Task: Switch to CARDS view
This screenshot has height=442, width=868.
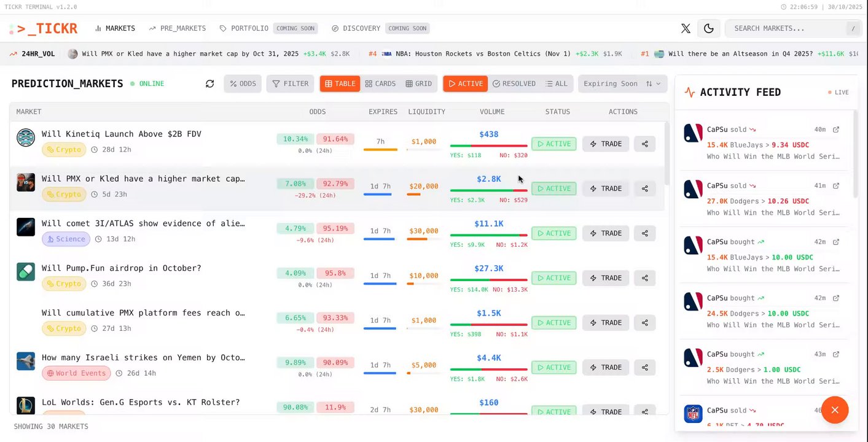Action: [380, 83]
